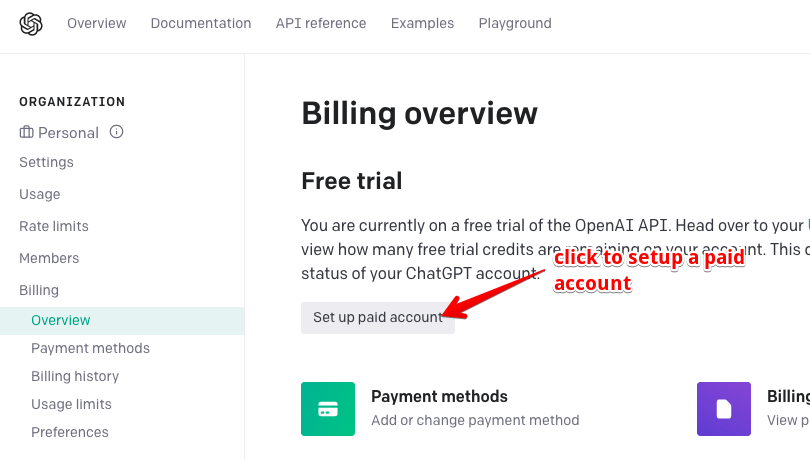Select Rate limits in the sidebar
810x460 pixels.
click(x=54, y=226)
